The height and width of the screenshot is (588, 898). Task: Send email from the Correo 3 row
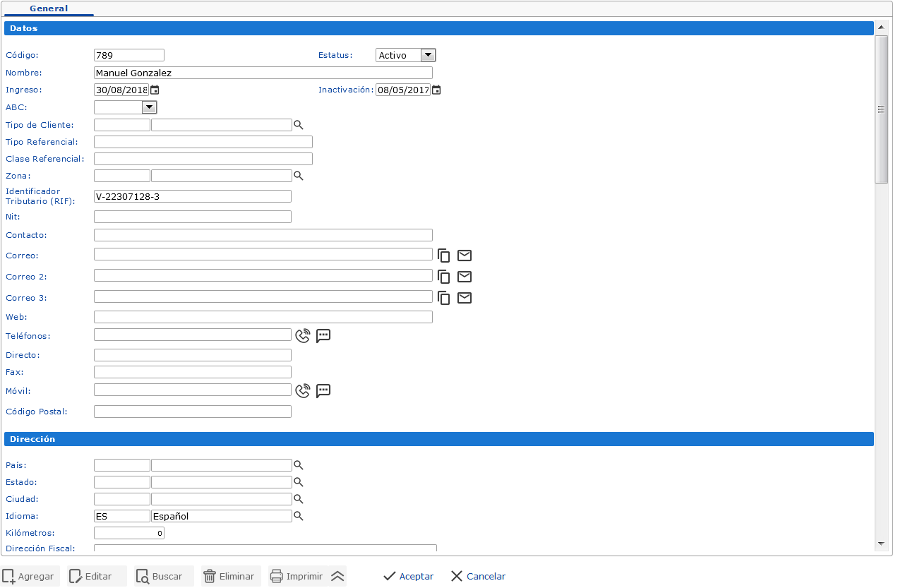click(x=465, y=298)
